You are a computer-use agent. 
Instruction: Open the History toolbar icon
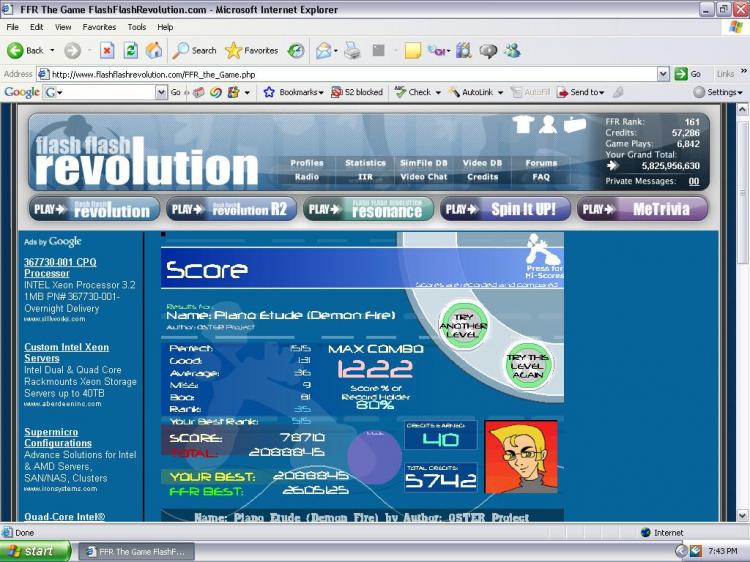[x=296, y=50]
